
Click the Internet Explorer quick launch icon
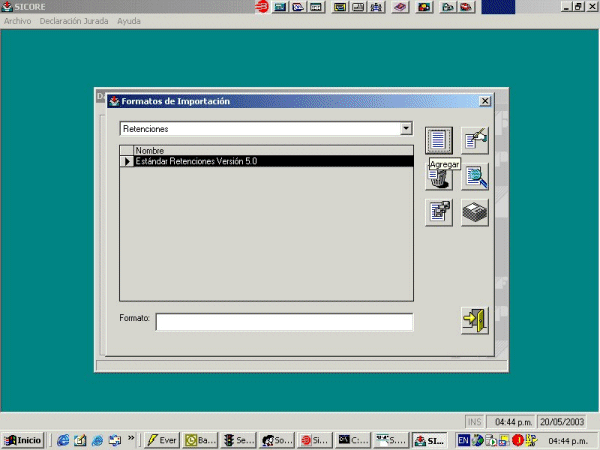64,440
